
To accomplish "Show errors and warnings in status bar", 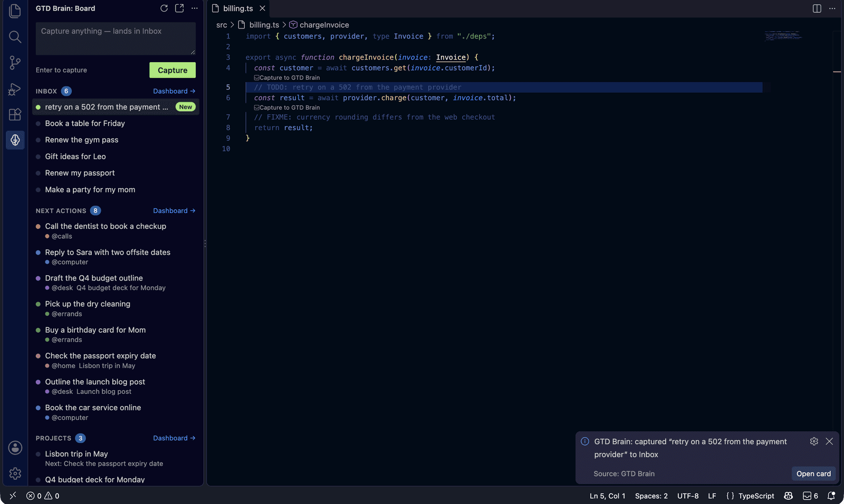I will point(43,496).
